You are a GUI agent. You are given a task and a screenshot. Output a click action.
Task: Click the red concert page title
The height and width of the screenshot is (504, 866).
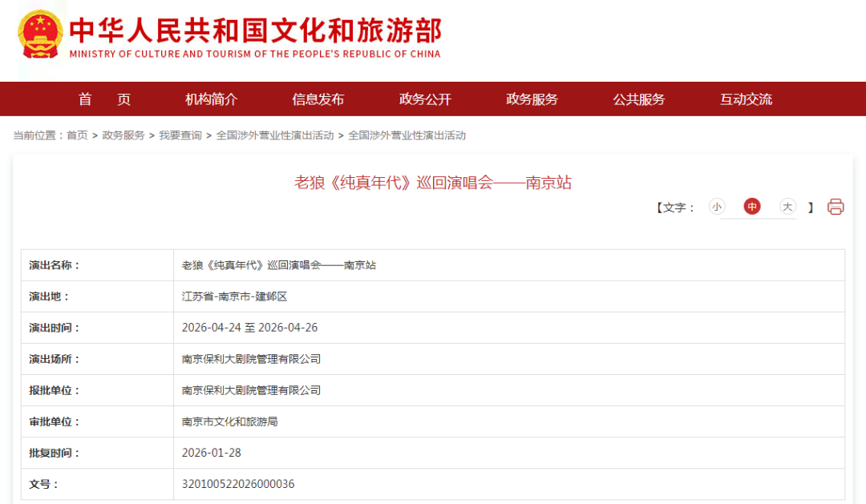(433, 183)
